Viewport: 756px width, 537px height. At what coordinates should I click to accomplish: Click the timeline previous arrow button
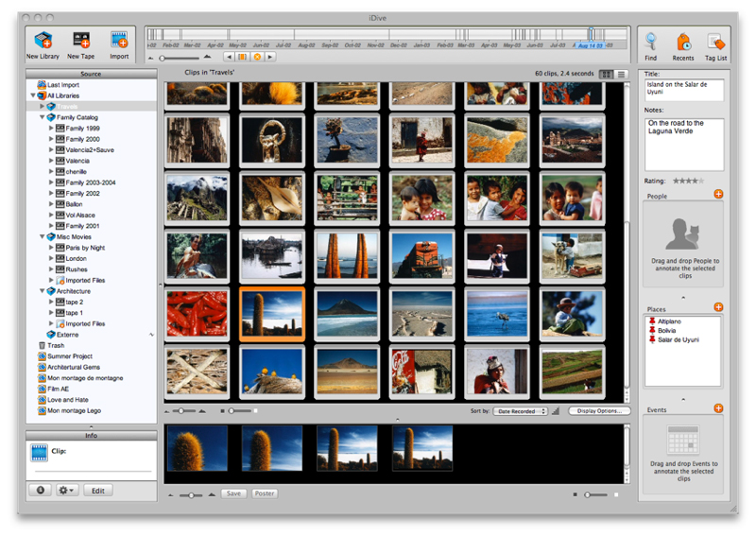click(x=229, y=57)
